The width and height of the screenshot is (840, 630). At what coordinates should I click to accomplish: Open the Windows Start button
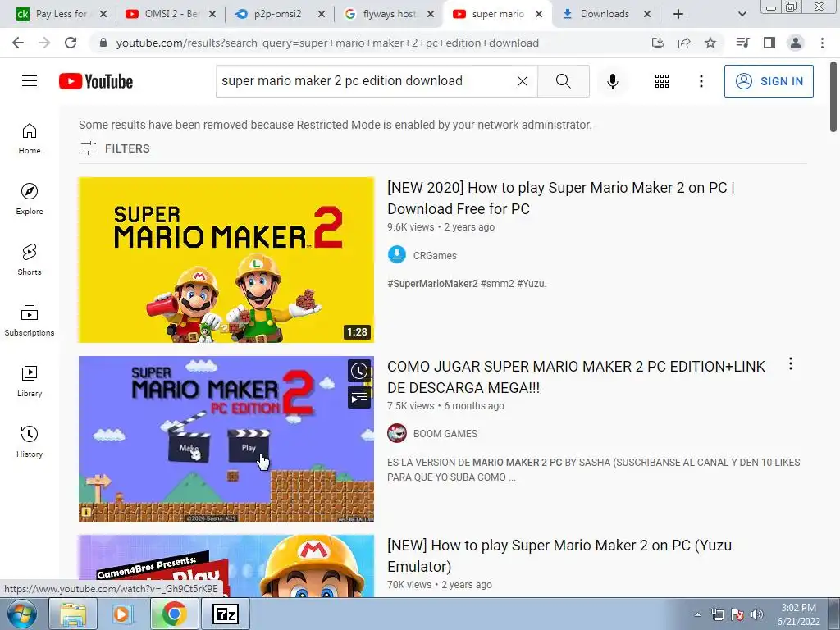tap(21, 614)
